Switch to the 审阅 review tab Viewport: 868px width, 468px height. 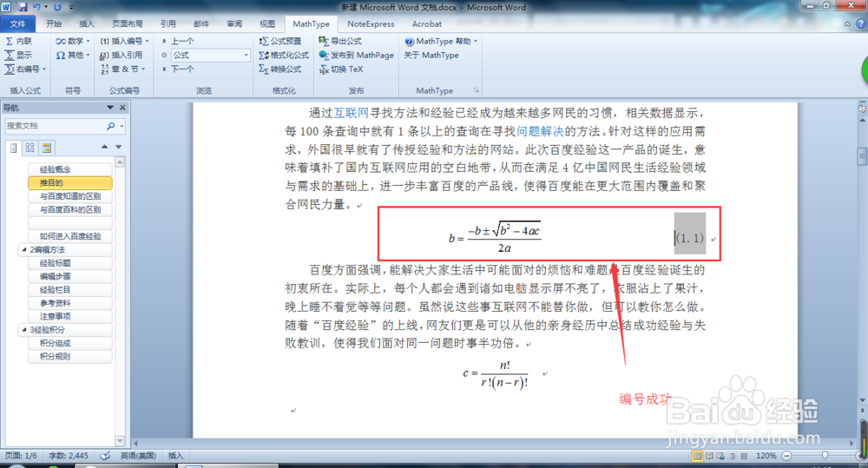tap(234, 23)
